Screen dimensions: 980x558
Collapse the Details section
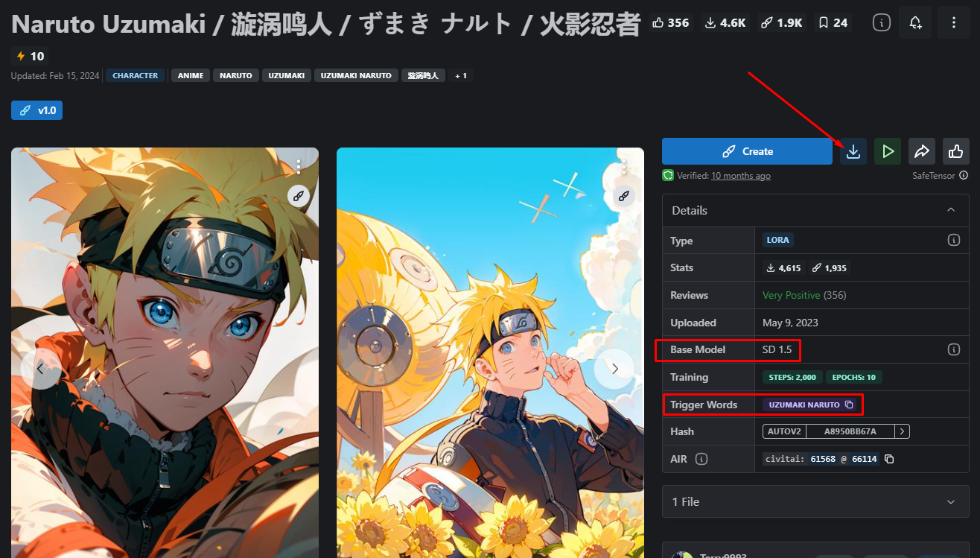tap(951, 210)
